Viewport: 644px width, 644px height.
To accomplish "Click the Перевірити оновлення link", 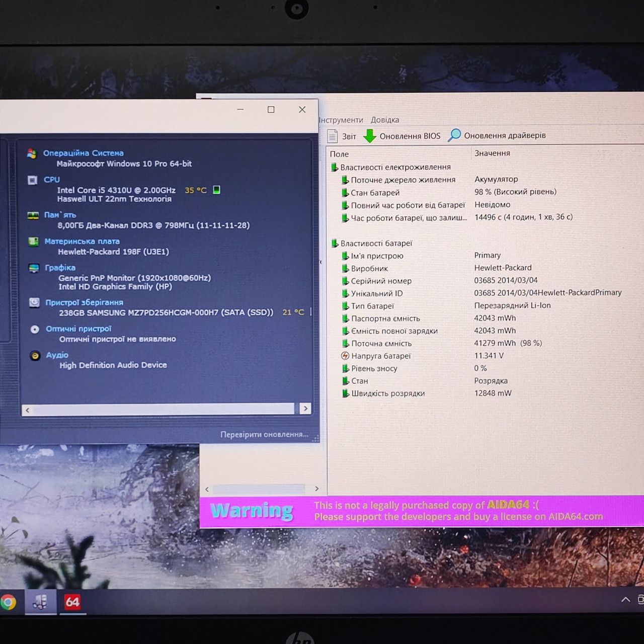I will click(x=264, y=434).
